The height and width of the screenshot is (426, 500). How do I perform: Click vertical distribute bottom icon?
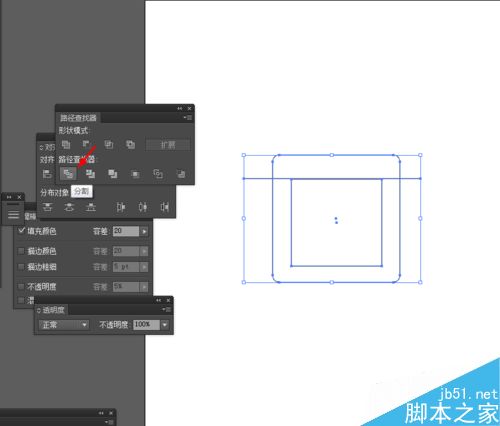pos(91,207)
